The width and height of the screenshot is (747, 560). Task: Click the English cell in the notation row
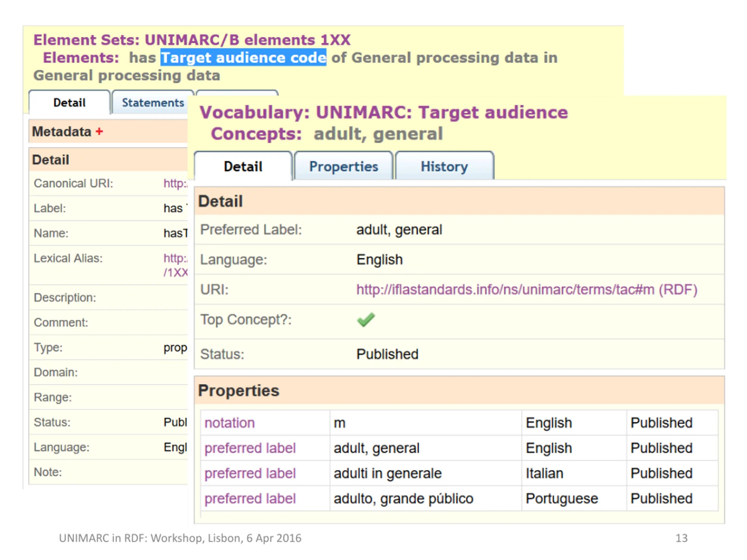(574, 423)
